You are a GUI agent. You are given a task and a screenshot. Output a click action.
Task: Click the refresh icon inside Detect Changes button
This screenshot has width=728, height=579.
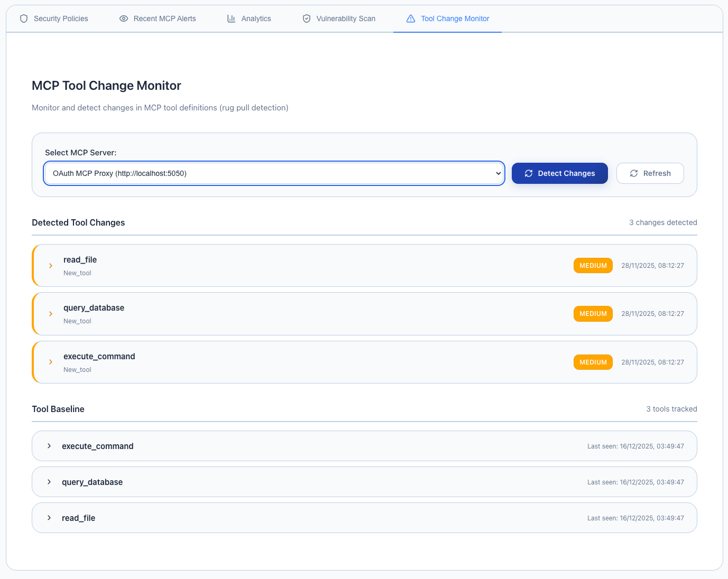[x=529, y=173]
